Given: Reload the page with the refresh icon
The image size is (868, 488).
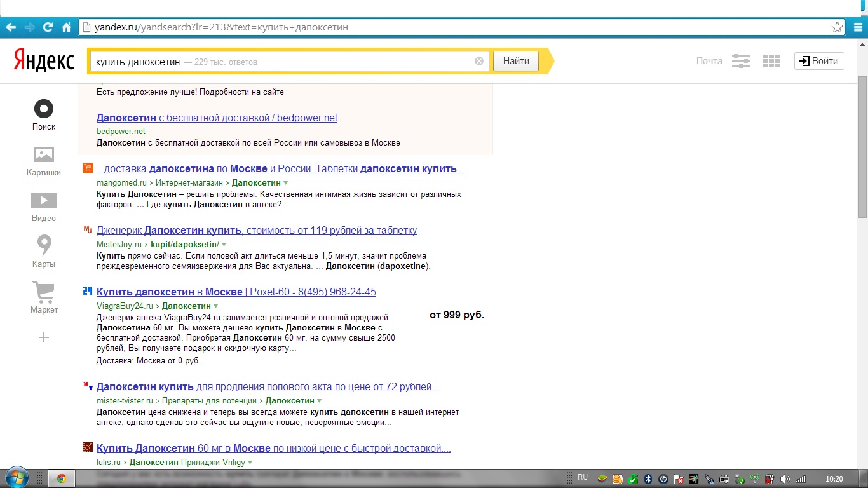Looking at the screenshot, I should tap(48, 27).
